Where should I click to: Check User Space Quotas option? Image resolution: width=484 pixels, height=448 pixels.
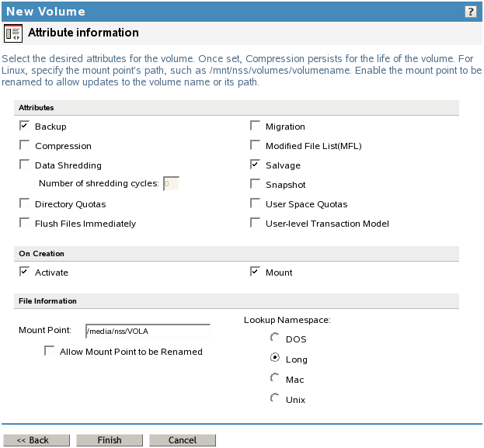tap(256, 203)
